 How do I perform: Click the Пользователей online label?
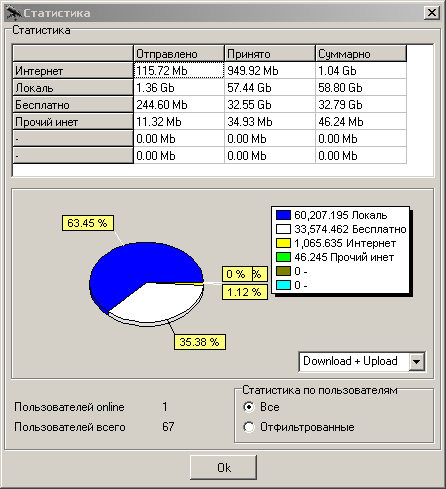coord(69,407)
